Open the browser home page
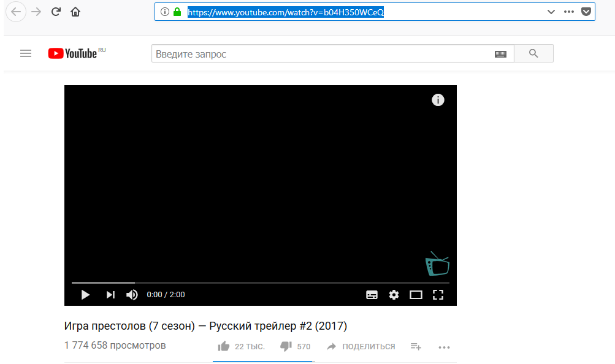The height and width of the screenshot is (364, 615). coord(75,12)
